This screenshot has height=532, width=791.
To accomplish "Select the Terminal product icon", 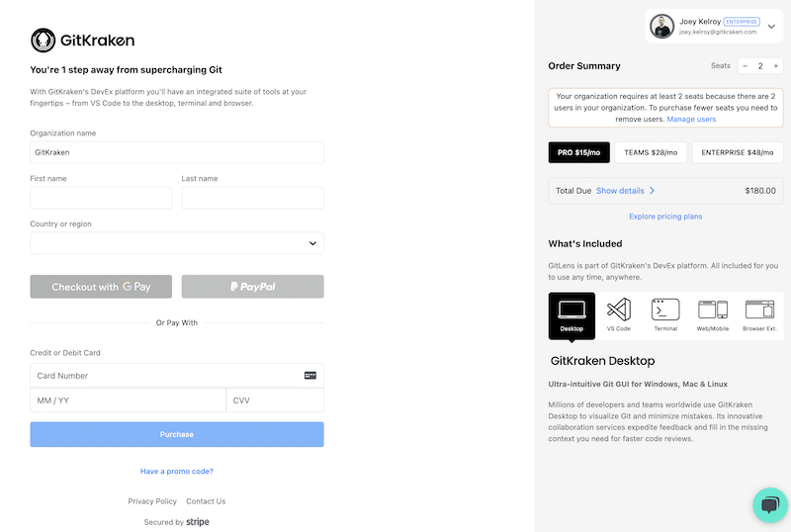I will (x=665, y=315).
